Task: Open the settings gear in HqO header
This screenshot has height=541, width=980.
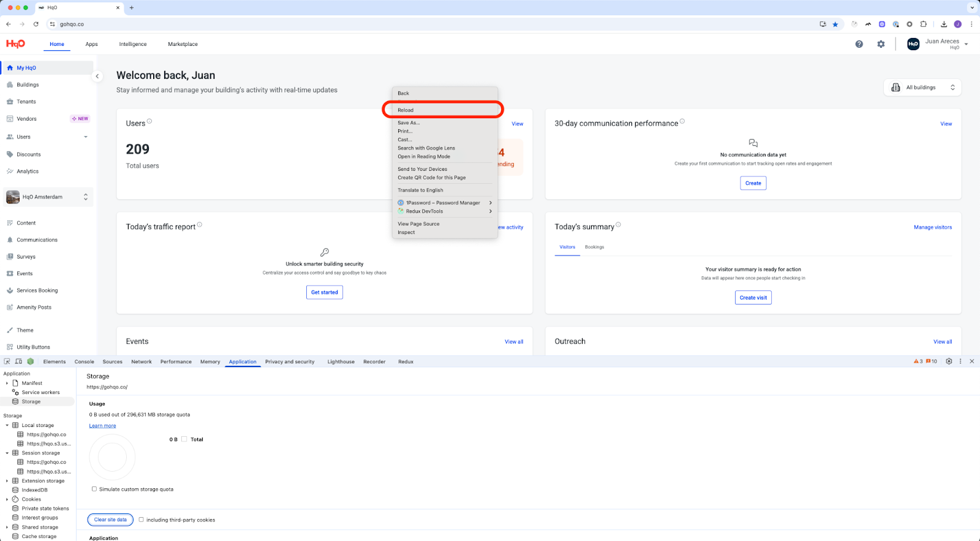Action: [x=881, y=44]
